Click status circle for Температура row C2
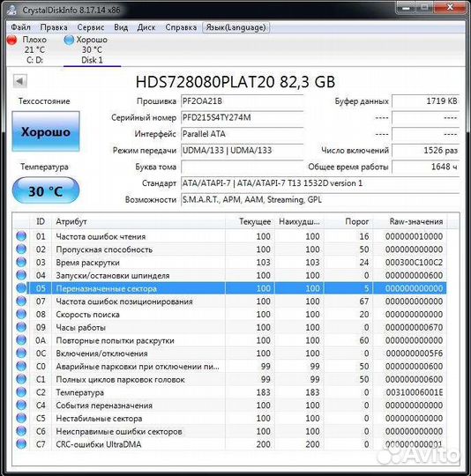The height and width of the screenshot is (476, 471). (21, 392)
